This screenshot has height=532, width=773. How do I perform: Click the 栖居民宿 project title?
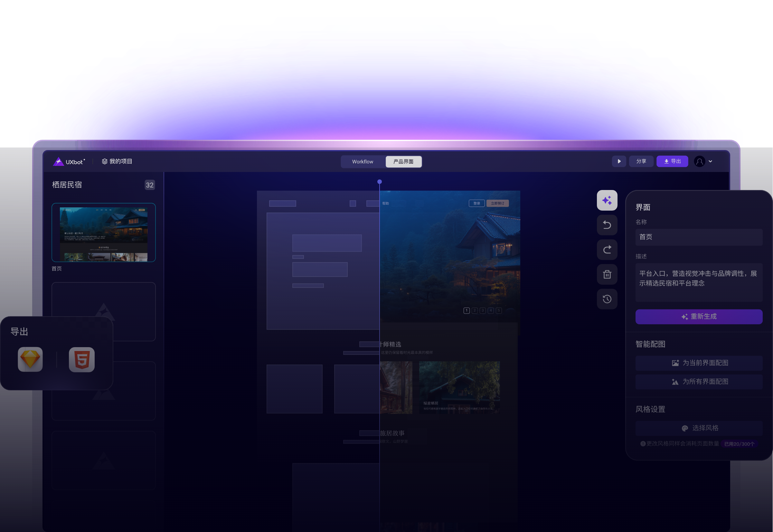pos(67,185)
